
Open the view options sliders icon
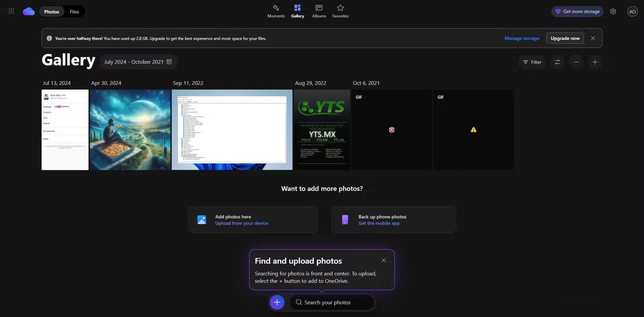click(557, 62)
